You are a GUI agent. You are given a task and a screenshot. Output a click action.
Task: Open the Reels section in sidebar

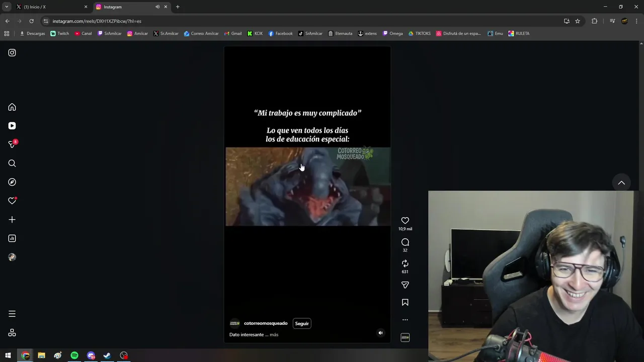tap(12, 126)
